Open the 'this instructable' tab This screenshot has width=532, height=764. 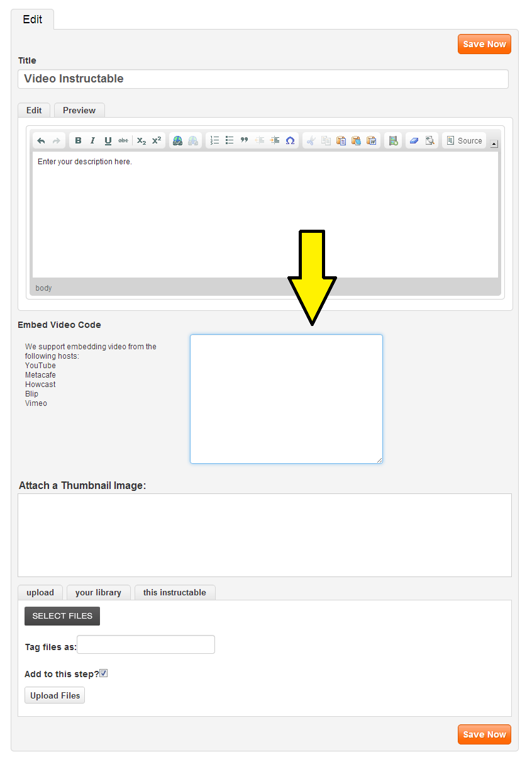tap(175, 592)
